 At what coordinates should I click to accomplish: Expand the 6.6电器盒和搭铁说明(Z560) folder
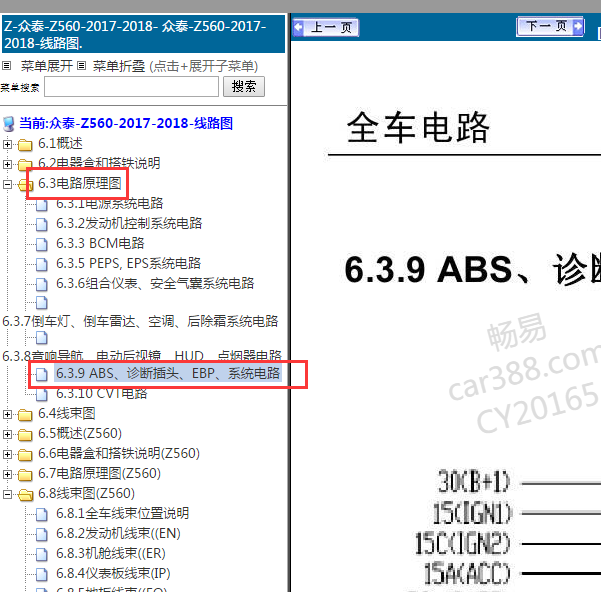7,454
